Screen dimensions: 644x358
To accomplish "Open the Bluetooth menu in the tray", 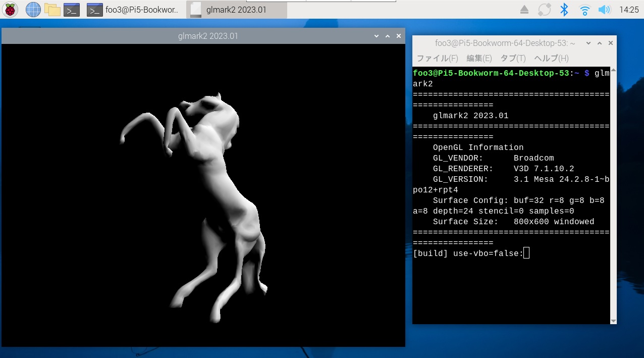I will (x=564, y=10).
